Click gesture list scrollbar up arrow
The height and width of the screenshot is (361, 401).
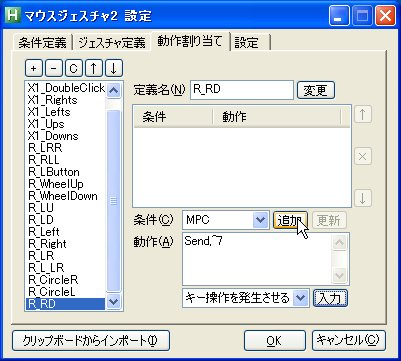click(114, 90)
